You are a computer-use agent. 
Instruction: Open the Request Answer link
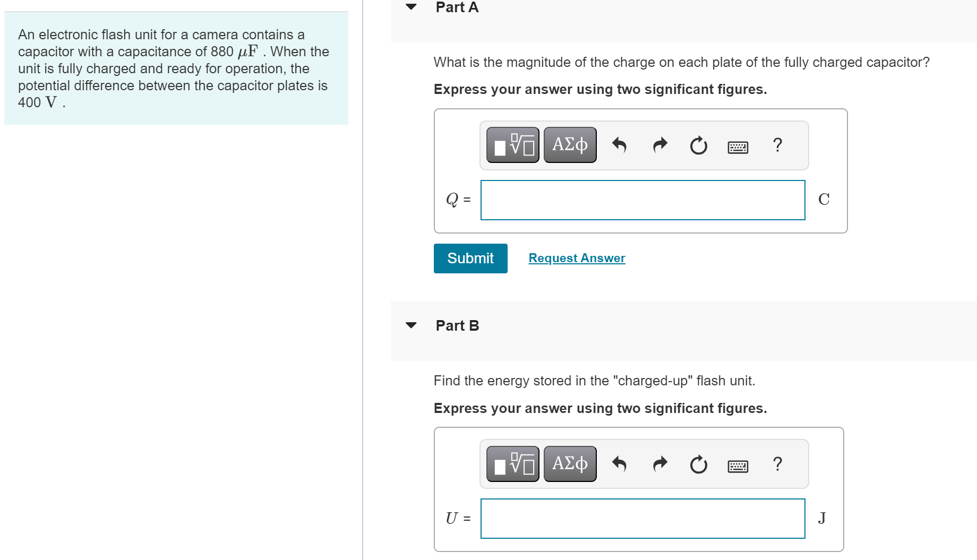(576, 258)
